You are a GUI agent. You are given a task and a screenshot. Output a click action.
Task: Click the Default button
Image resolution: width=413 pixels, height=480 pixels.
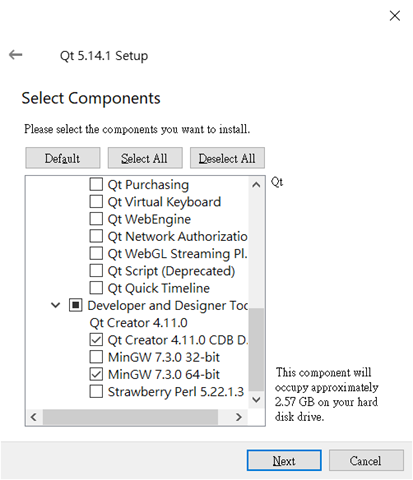[x=63, y=158]
